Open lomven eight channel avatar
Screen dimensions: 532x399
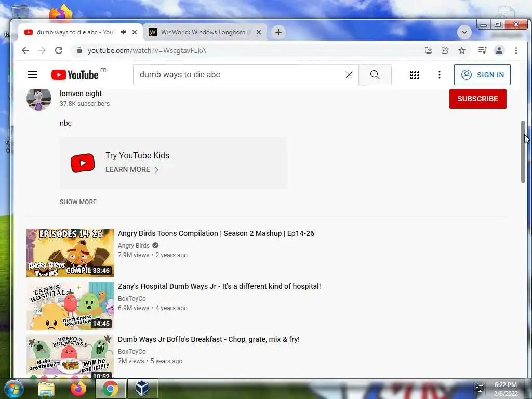click(39, 99)
